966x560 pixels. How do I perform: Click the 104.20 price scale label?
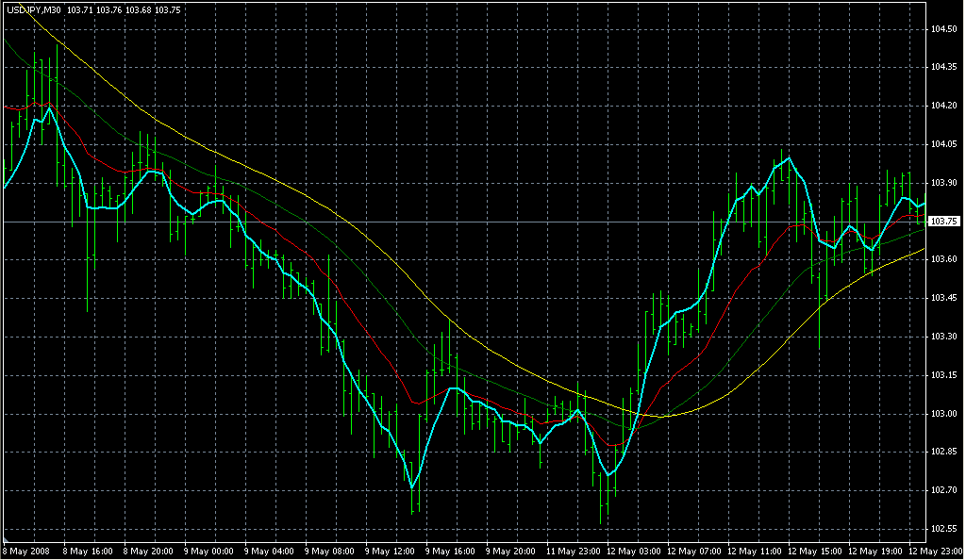(942, 106)
